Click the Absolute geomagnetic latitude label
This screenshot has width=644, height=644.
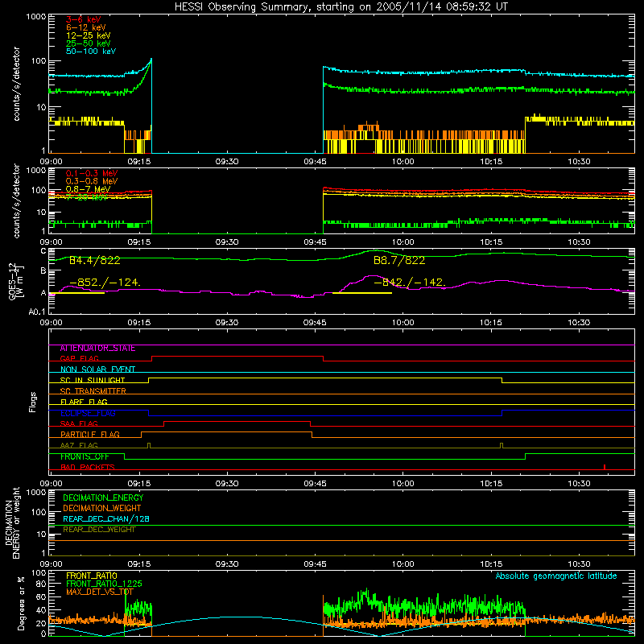pyautogui.click(x=556, y=576)
